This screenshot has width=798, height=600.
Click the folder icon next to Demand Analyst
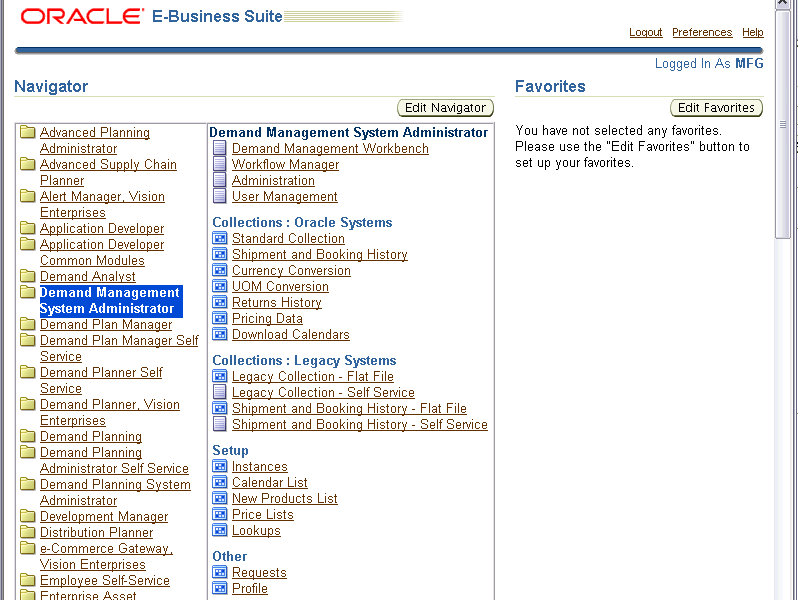coord(27,276)
